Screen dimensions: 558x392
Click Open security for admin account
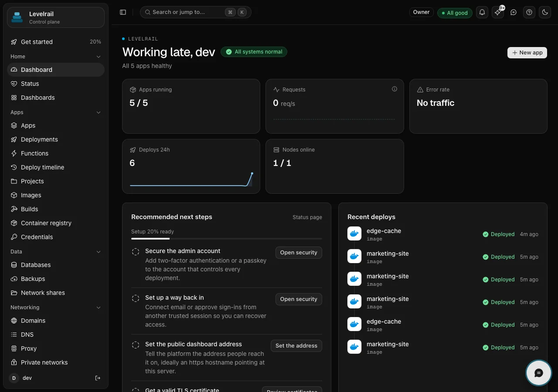click(299, 253)
